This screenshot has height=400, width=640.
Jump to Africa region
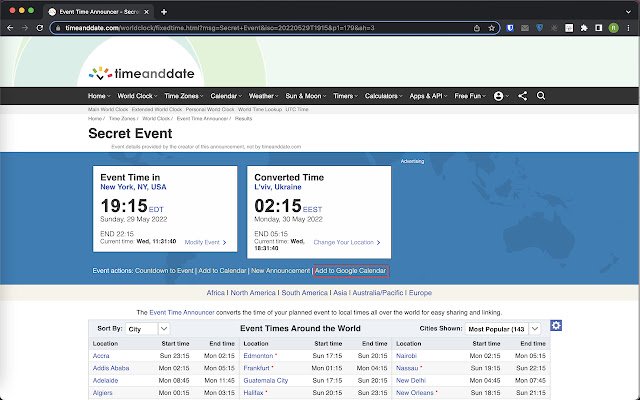click(216, 293)
